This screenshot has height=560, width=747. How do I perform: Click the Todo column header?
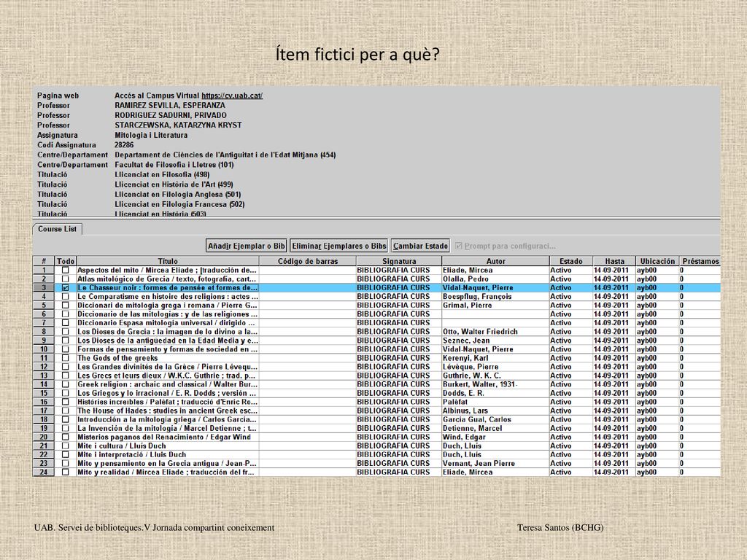pyautogui.click(x=66, y=261)
